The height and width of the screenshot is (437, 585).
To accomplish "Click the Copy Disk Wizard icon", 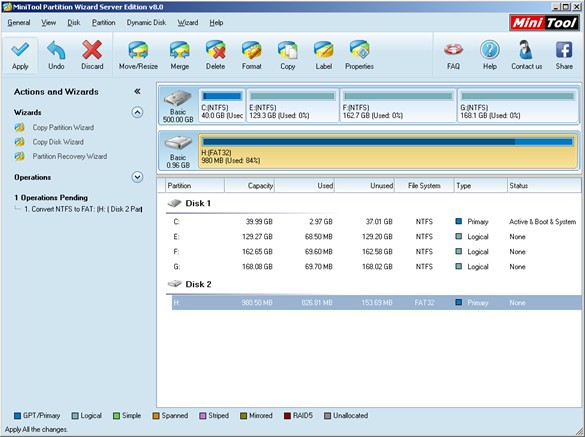I will click(x=19, y=142).
